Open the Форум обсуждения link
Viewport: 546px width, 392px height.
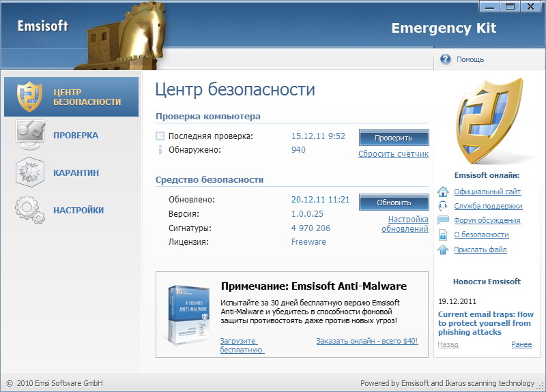pos(487,220)
